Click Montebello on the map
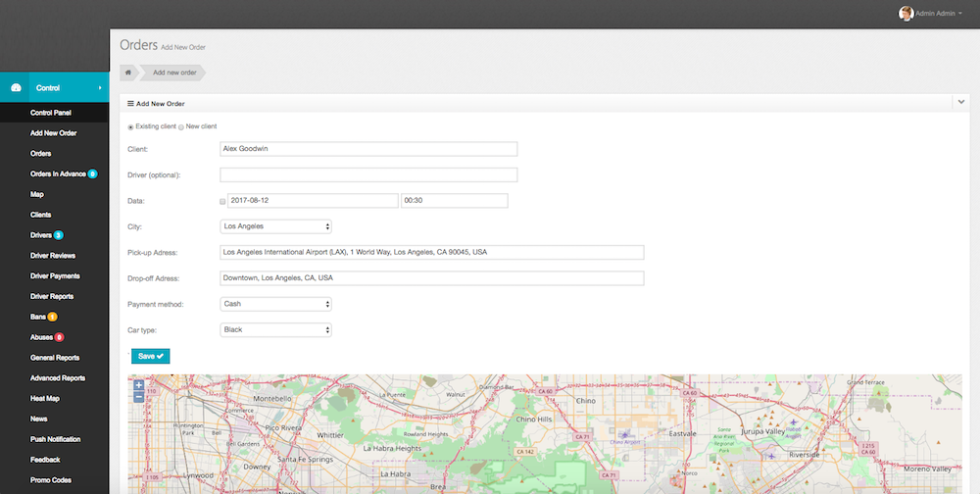 [272, 398]
